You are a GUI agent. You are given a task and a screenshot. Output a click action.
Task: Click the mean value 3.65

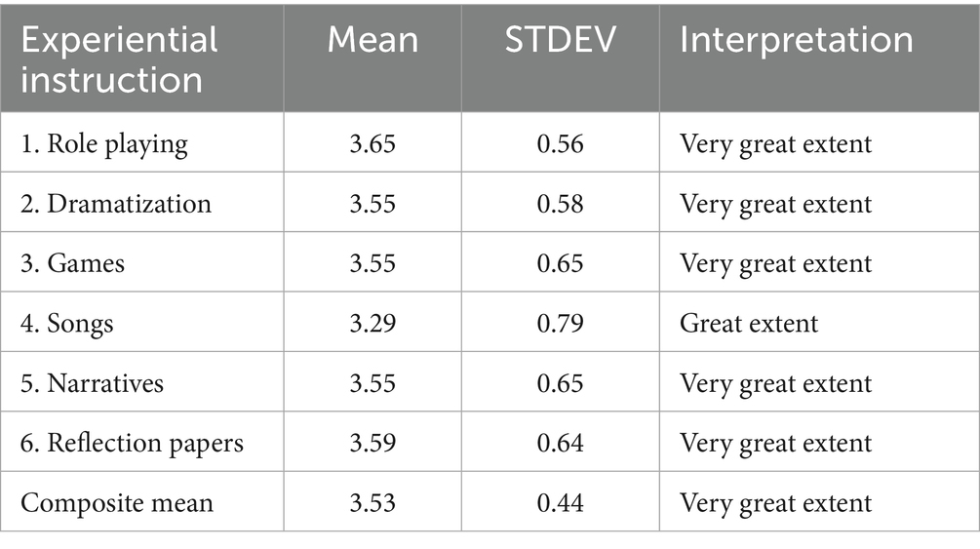pos(372,144)
